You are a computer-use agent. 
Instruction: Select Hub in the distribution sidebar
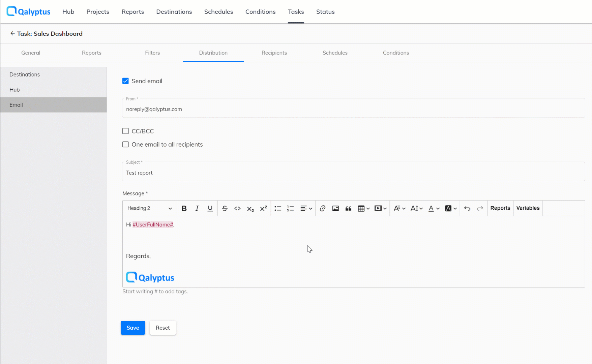click(x=14, y=90)
